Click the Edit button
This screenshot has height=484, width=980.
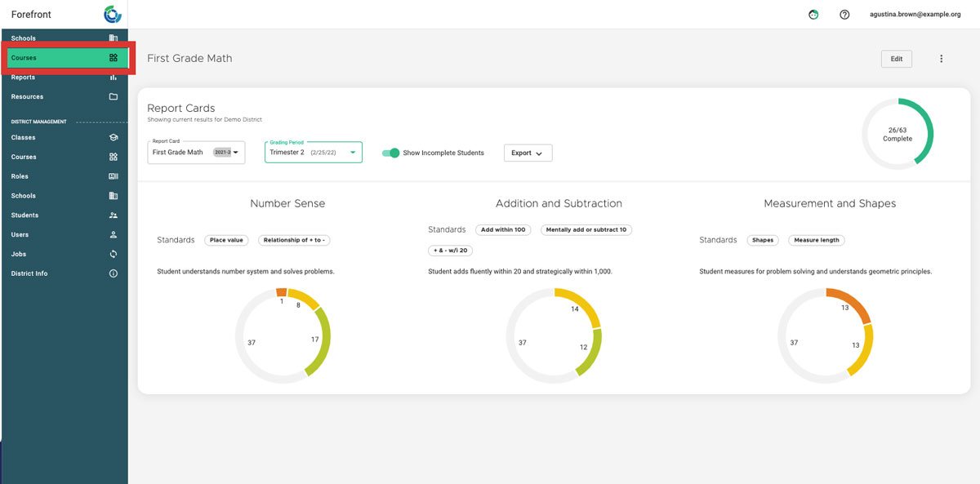[896, 59]
